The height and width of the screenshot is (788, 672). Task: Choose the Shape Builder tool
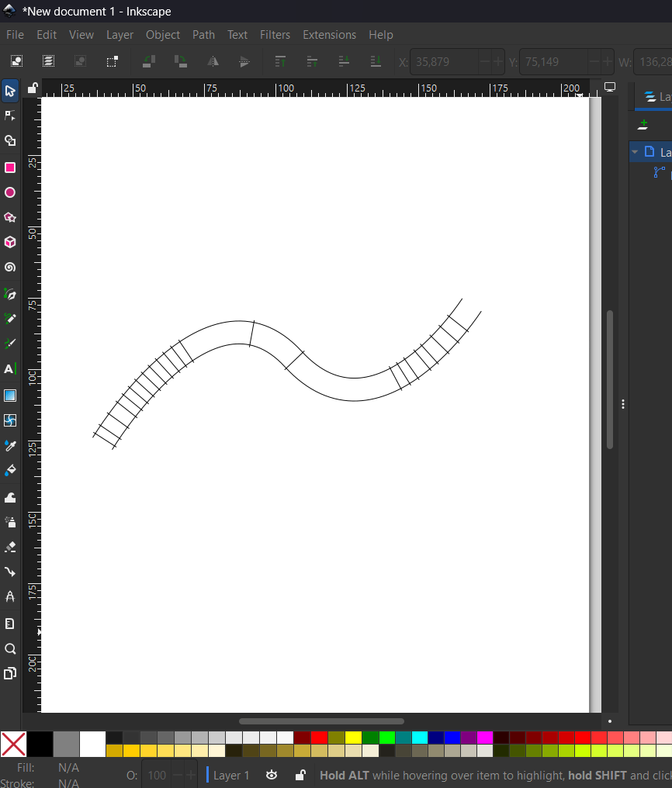(10, 140)
